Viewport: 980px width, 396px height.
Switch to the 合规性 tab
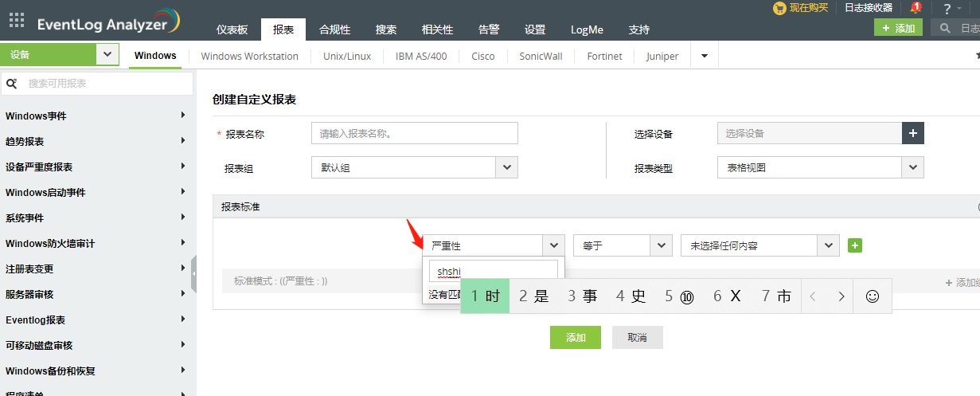point(334,29)
